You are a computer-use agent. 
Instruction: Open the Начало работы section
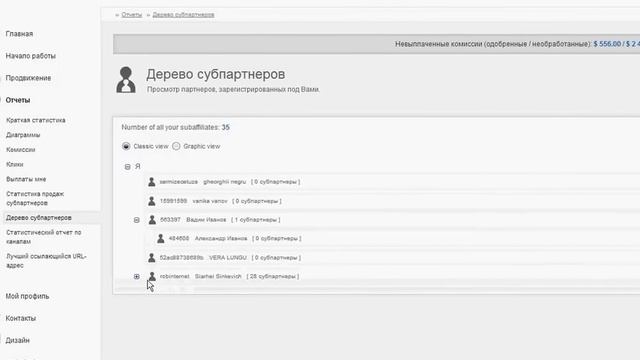[x=31, y=56]
